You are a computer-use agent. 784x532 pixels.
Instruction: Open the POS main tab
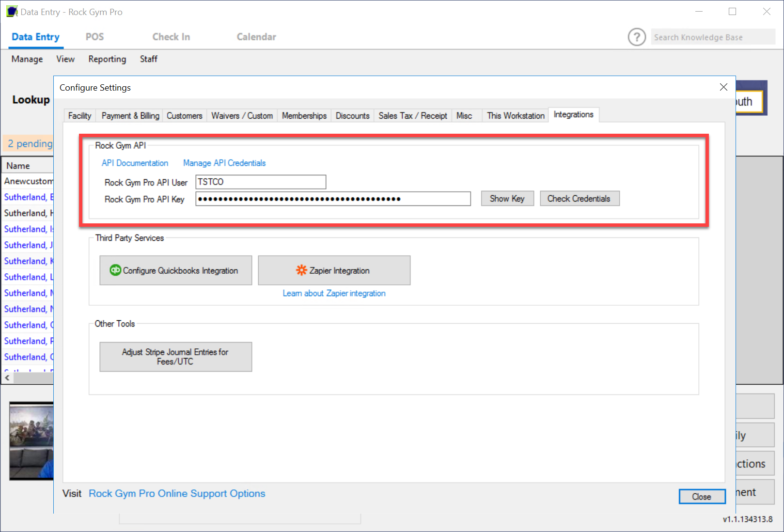(x=94, y=37)
